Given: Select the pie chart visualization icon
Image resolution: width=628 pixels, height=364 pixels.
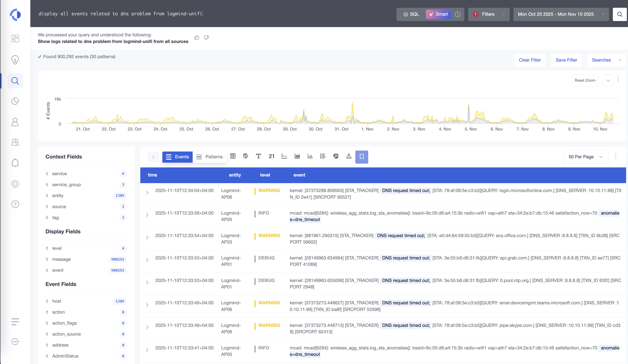Looking at the screenshot, I should click(x=336, y=156).
